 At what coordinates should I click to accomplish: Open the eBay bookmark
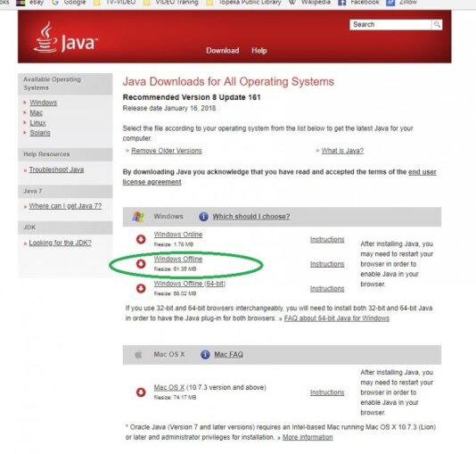pyautogui.click(x=30, y=3)
